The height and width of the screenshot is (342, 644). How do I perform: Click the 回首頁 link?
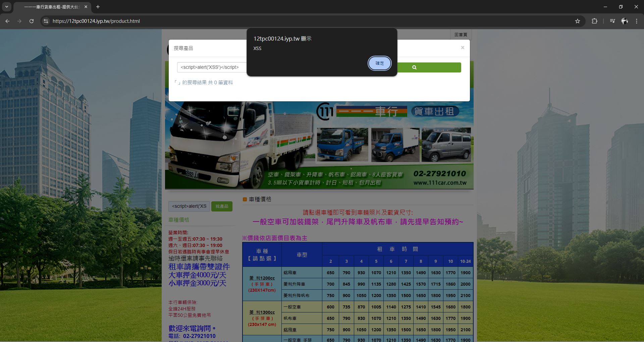click(x=461, y=35)
